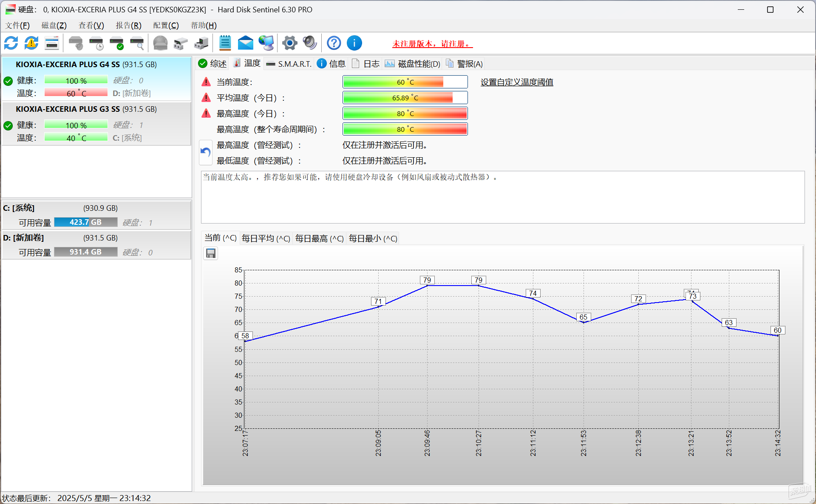Click 设置自定义温度阈值 link
The width and height of the screenshot is (816, 504).
[517, 82]
